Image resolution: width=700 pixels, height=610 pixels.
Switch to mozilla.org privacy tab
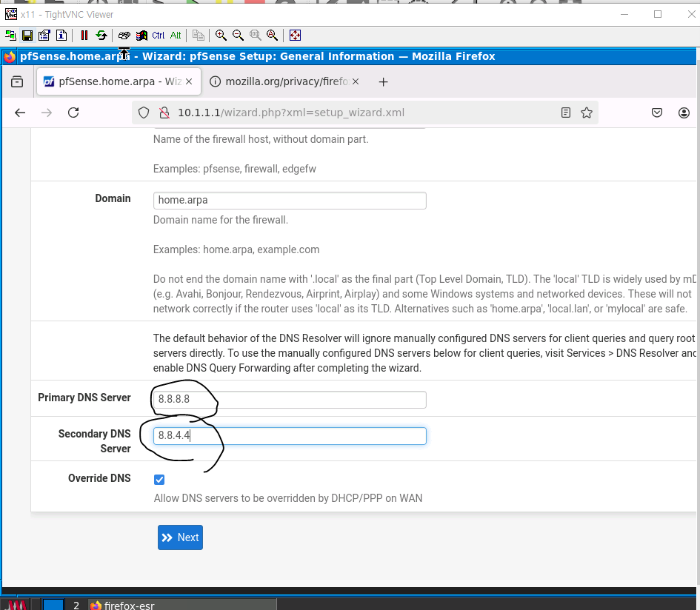pos(284,81)
